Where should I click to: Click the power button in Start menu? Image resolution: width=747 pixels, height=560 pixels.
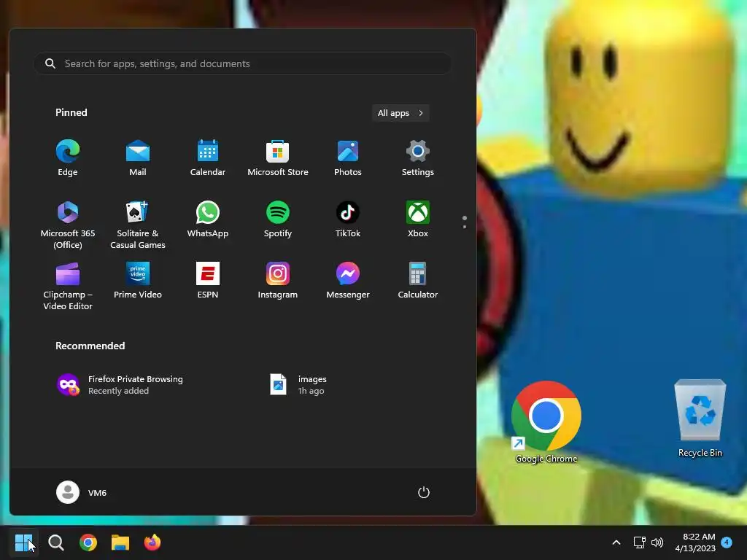(x=424, y=492)
